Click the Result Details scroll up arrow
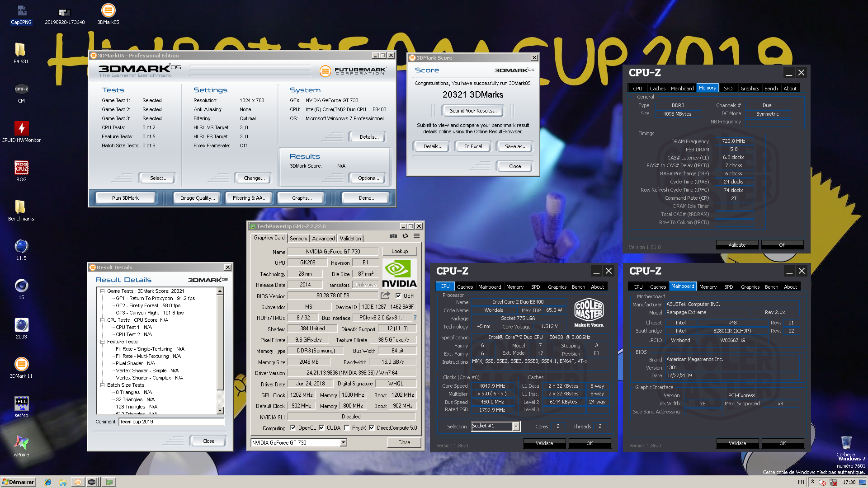This screenshot has height=488, width=868. coord(220,291)
